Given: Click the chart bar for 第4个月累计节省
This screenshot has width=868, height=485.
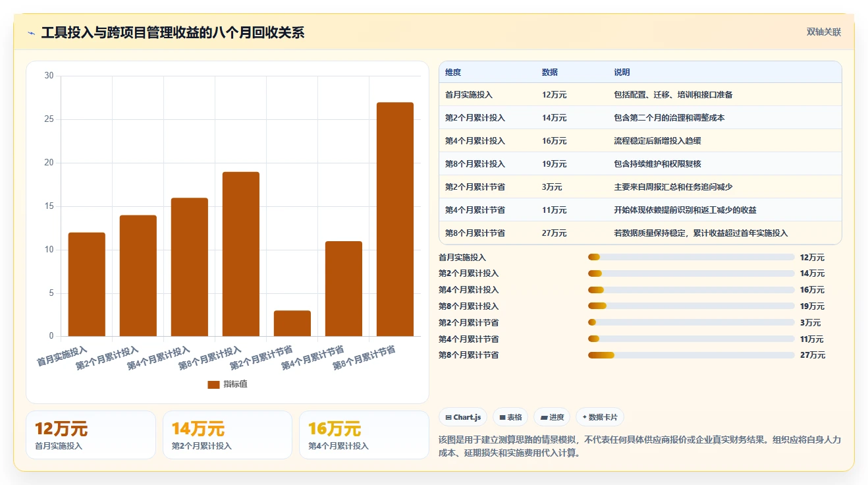Looking at the screenshot, I should [x=344, y=289].
